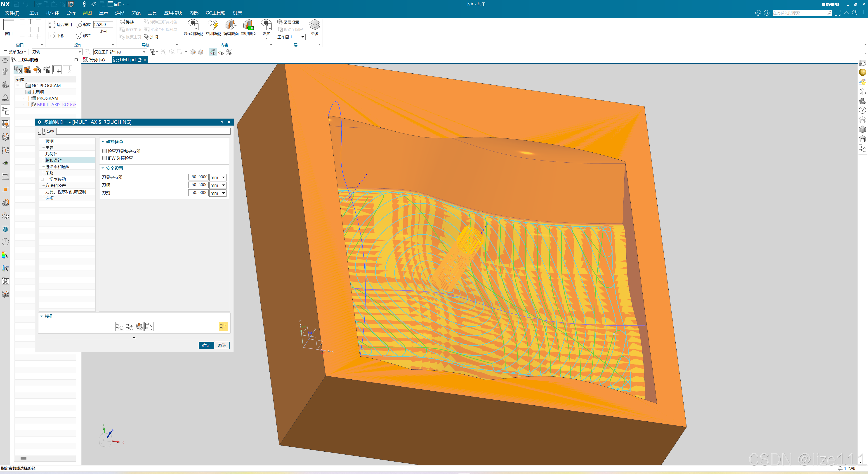
Task: Expand the 非切削移动 tree node
Action: pos(42,179)
